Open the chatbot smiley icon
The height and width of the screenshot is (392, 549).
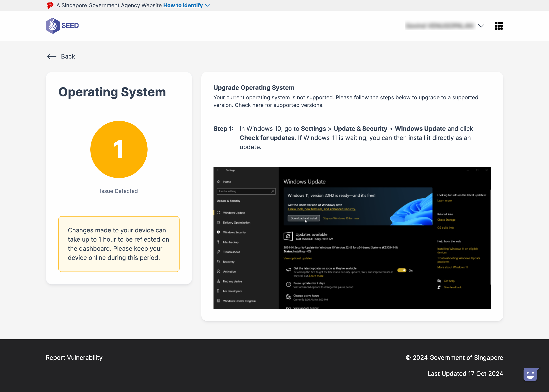click(x=531, y=374)
